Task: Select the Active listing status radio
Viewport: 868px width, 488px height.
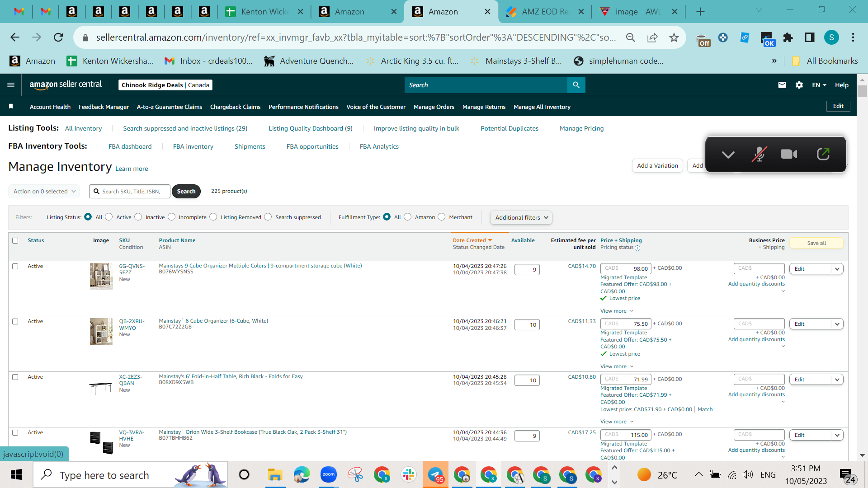Action: click(109, 217)
